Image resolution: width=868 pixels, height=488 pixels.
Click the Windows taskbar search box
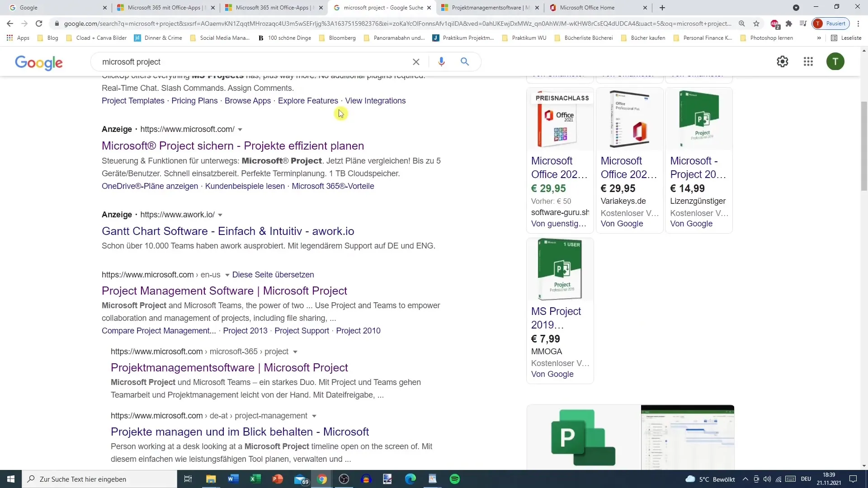coord(99,479)
